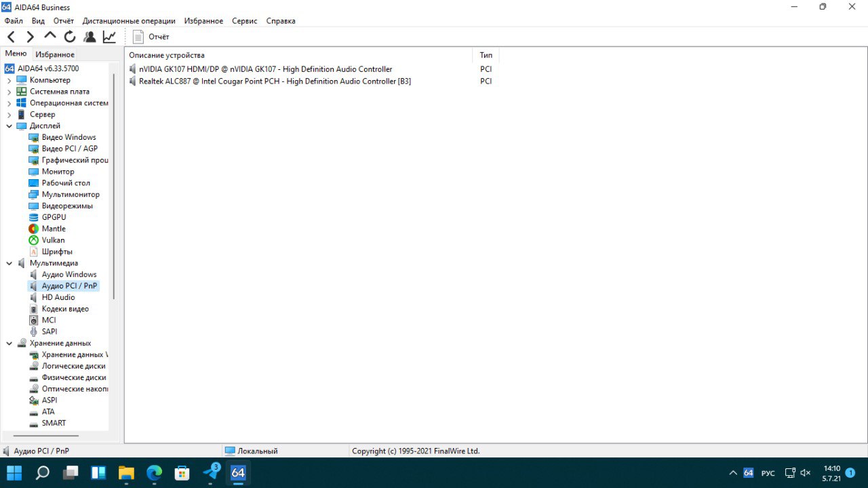Click the Оптические накопители disc icon
This screenshot has width=868, height=488.
pos(34,389)
